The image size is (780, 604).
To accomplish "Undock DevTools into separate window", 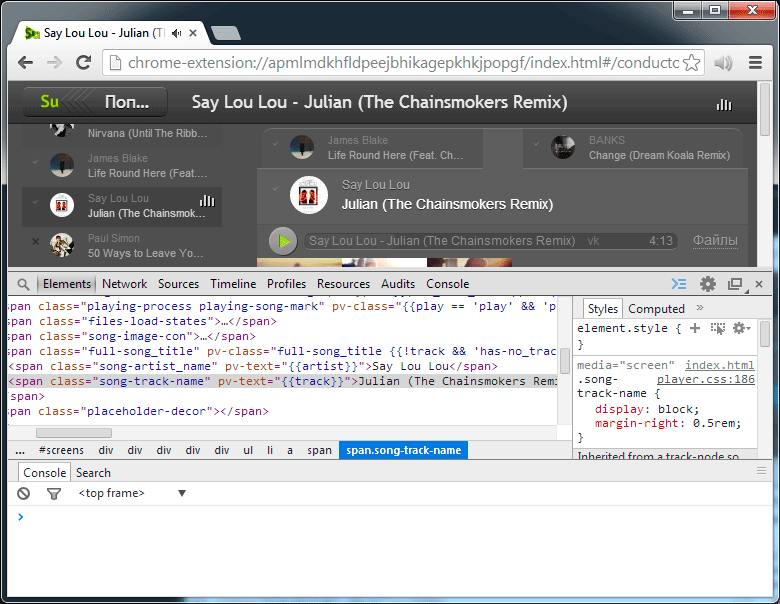I will pos(735,284).
